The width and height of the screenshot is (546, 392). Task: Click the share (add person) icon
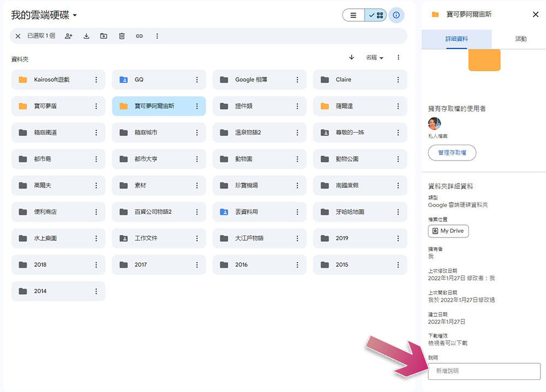(x=69, y=36)
